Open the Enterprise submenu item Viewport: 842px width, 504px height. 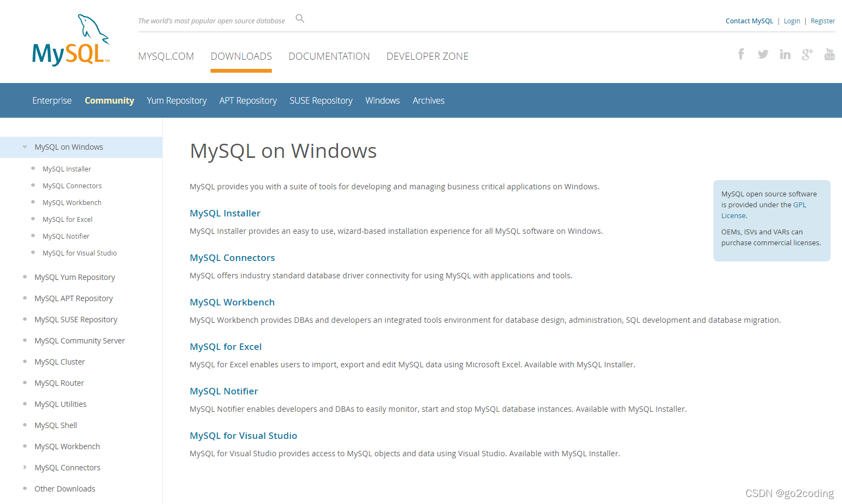click(x=52, y=100)
